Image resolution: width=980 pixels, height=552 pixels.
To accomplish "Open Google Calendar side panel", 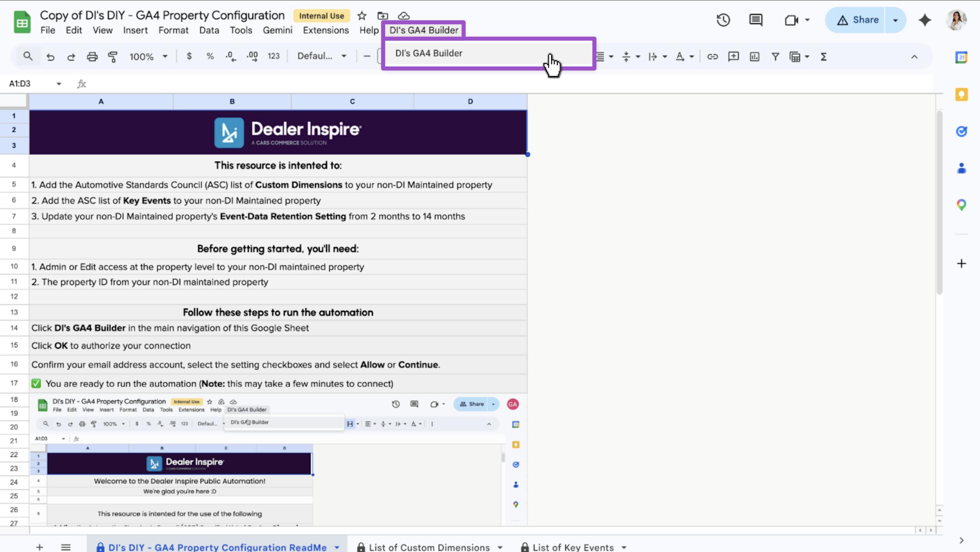I will pos(961,57).
